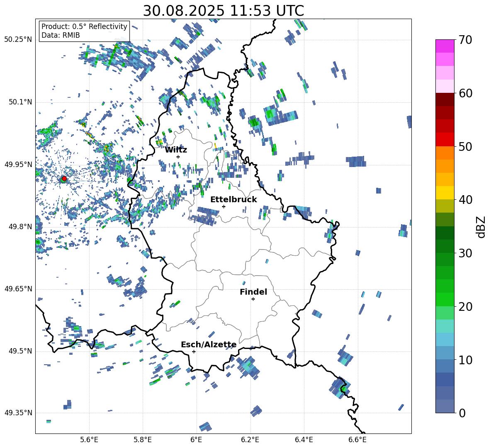
Task: Click the 60 colorbar tick label
Action: point(466,93)
